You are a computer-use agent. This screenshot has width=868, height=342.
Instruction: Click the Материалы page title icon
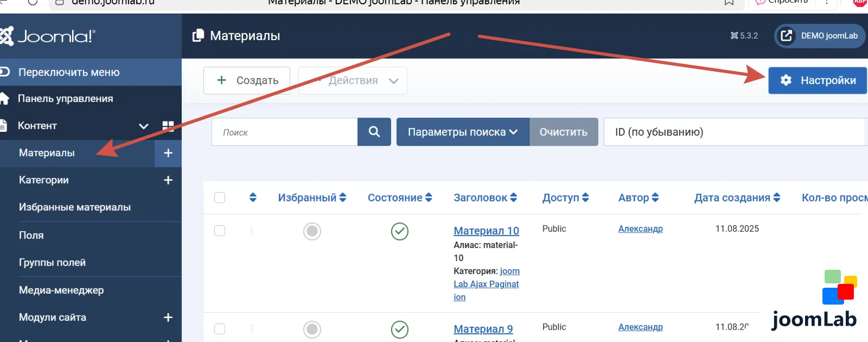point(199,36)
